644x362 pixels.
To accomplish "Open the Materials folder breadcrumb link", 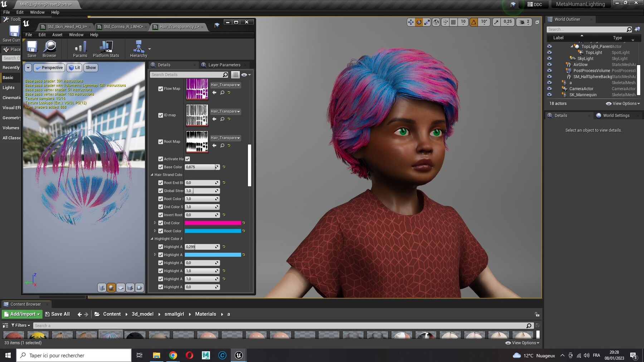I will pos(206,314).
